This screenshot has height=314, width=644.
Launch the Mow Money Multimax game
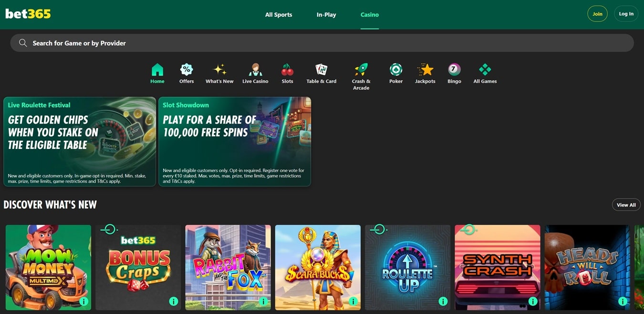pos(48,268)
